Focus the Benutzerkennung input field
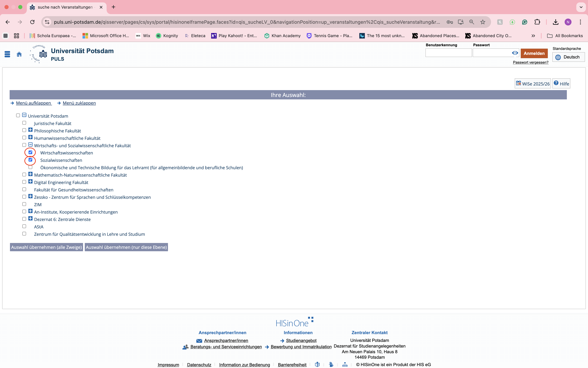 (x=448, y=53)
